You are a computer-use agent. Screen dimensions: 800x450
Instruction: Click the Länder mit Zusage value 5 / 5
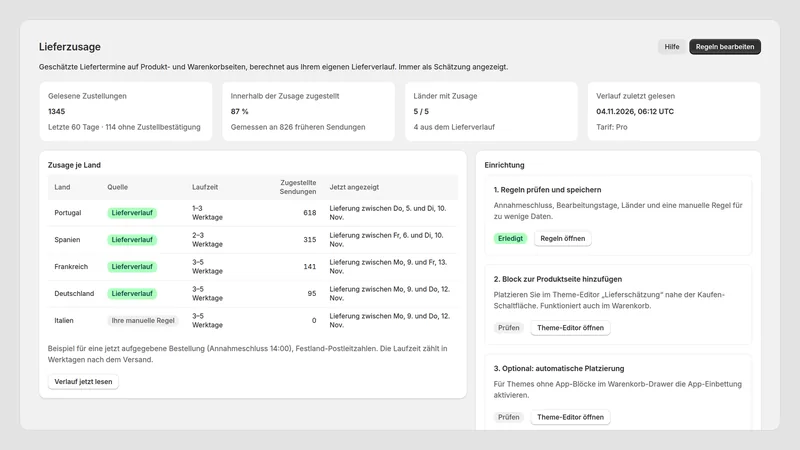pos(421,111)
